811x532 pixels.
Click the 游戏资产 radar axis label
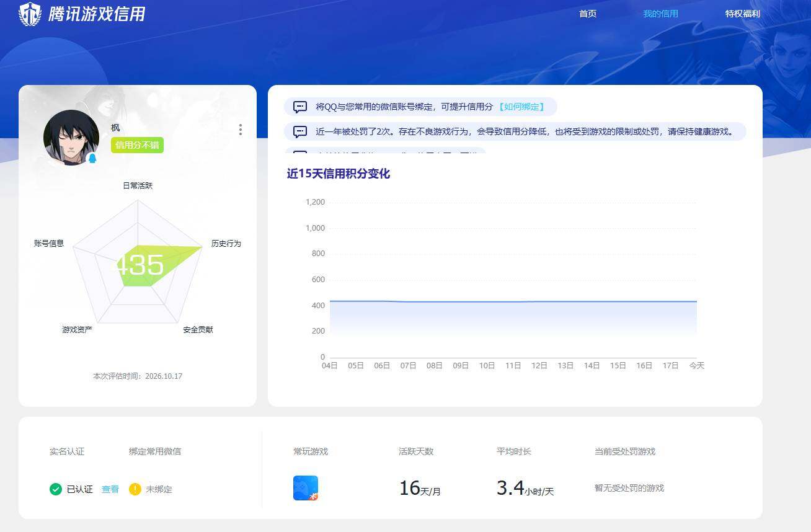[x=78, y=329]
